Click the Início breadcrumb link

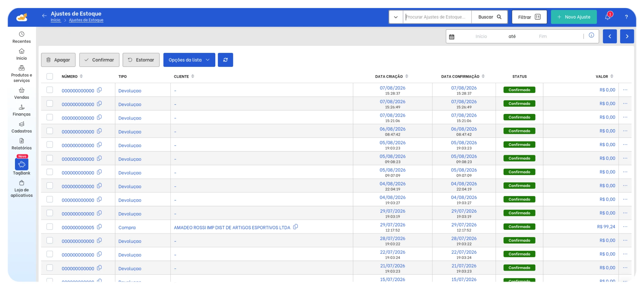56,20
